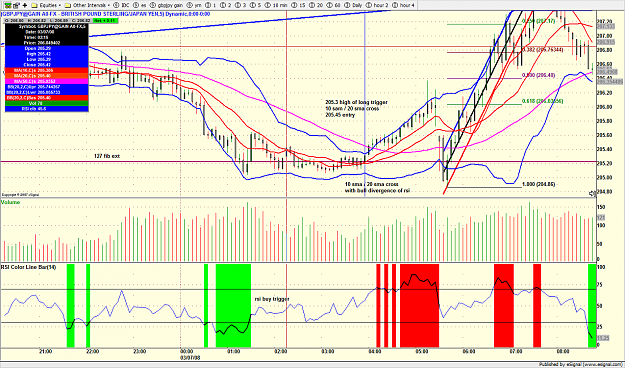Click the 03:00 time axis label
This screenshot has width=625, height=368.
point(328,351)
